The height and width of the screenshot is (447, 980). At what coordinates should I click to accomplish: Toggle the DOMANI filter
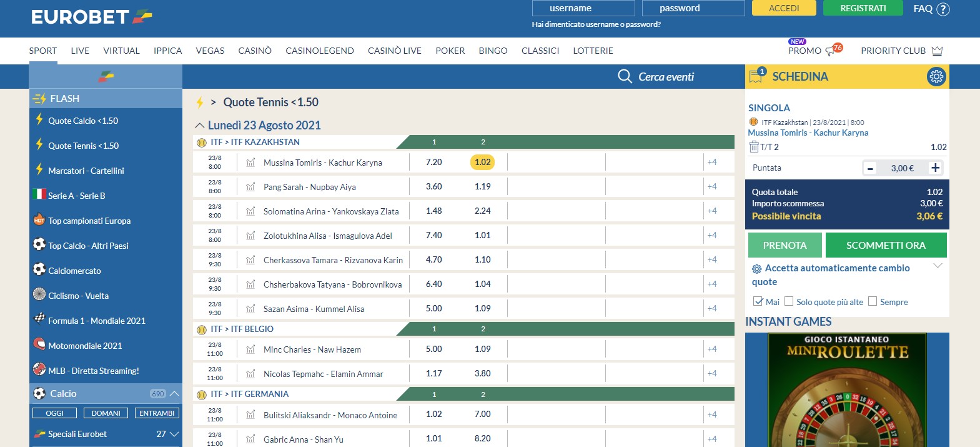106,413
